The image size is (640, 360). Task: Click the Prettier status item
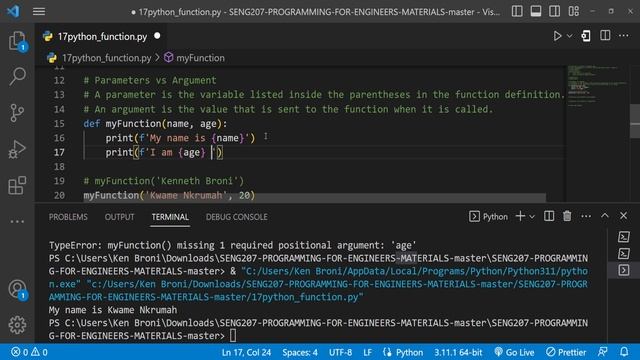click(x=566, y=352)
